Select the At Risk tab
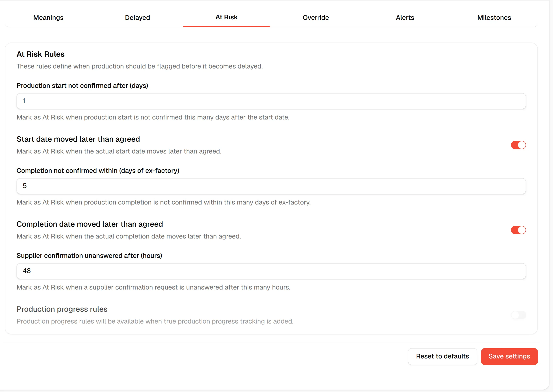Image resolution: width=553 pixels, height=392 pixels. (227, 17)
